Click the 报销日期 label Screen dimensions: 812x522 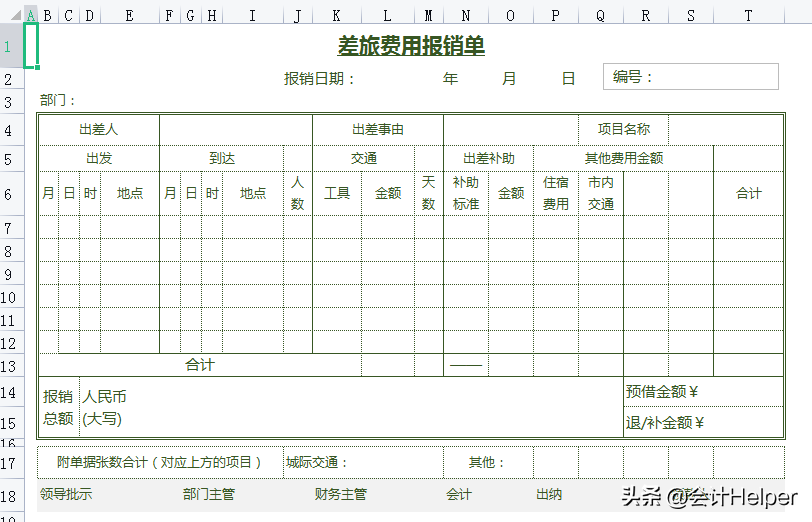318,79
